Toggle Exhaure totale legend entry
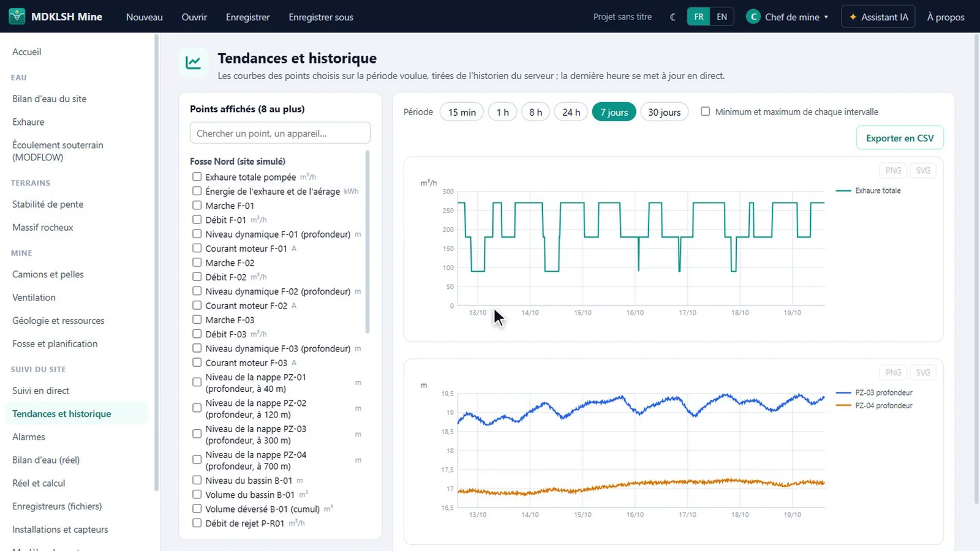Screen dimensions: 980x551 point(869,190)
